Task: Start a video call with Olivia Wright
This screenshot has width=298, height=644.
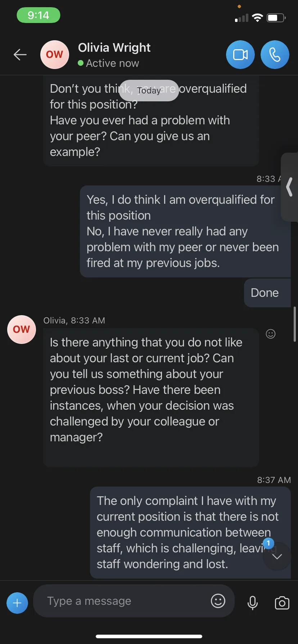Action: [x=240, y=55]
